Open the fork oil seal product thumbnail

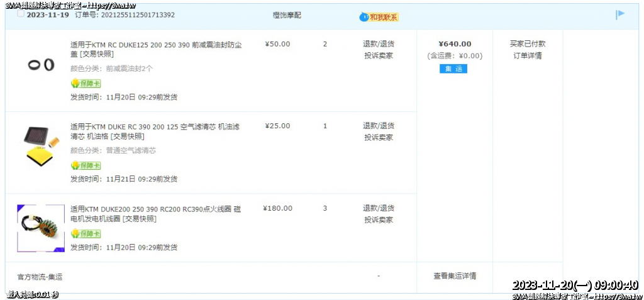pyautogui.click(x=41, y=64)
